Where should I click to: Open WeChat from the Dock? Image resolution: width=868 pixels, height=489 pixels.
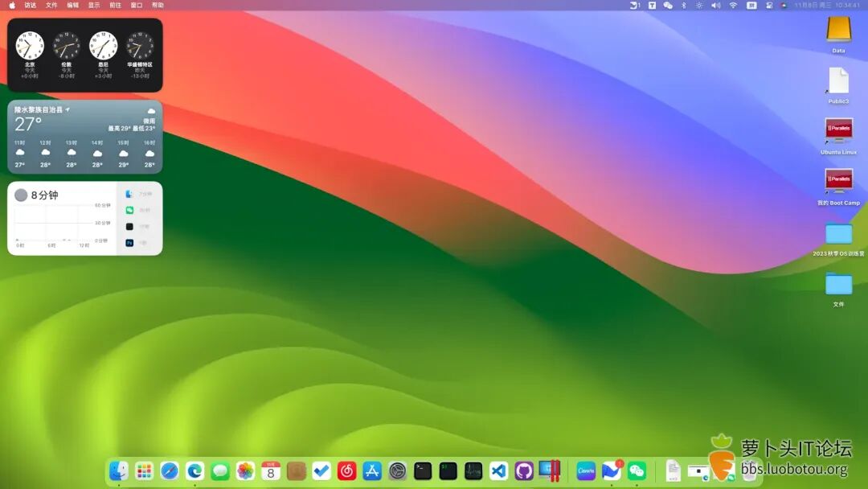click(637, 471)
